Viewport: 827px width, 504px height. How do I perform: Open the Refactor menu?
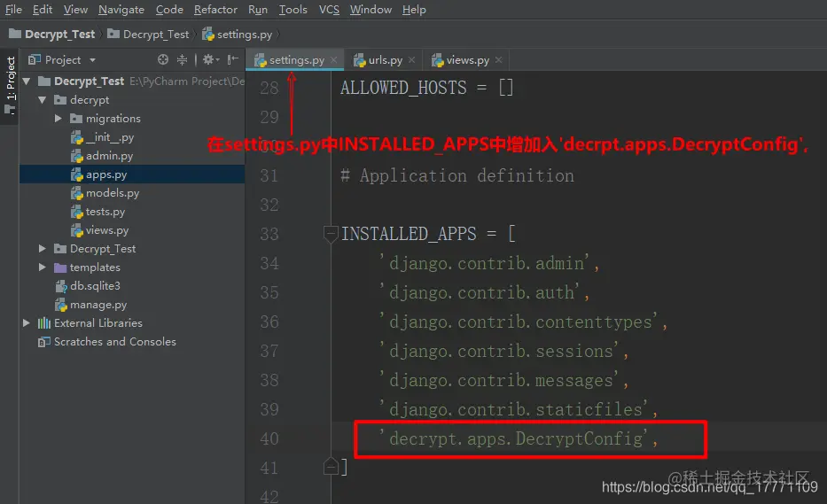[x=215, y=10]
